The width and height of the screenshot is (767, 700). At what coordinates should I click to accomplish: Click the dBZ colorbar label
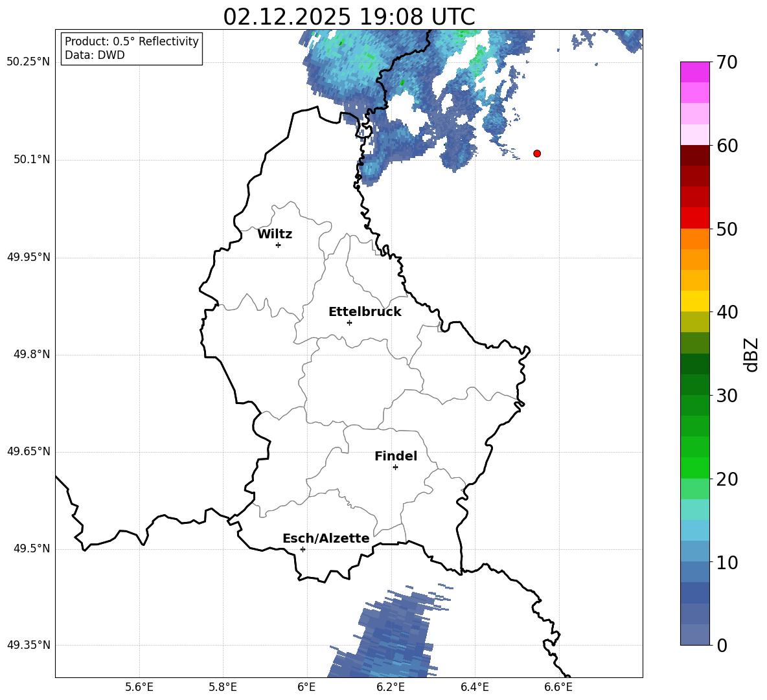(x=751, y=354)
